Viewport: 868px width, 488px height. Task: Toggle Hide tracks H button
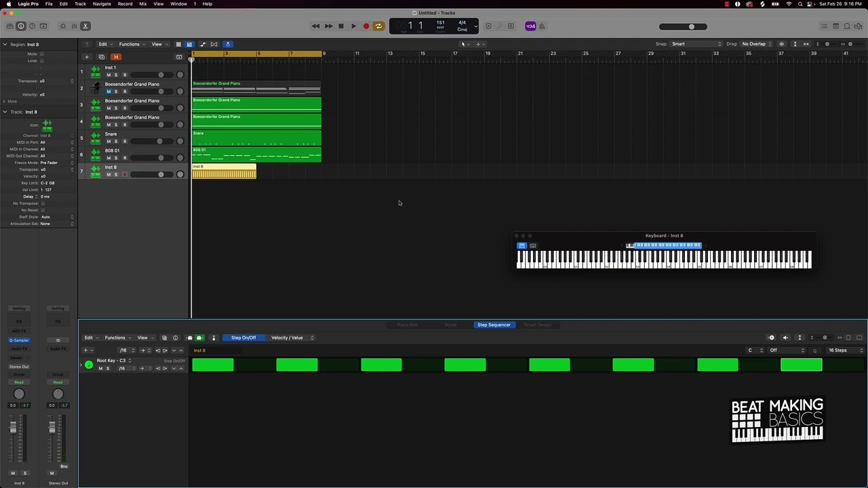click(116, 57)
